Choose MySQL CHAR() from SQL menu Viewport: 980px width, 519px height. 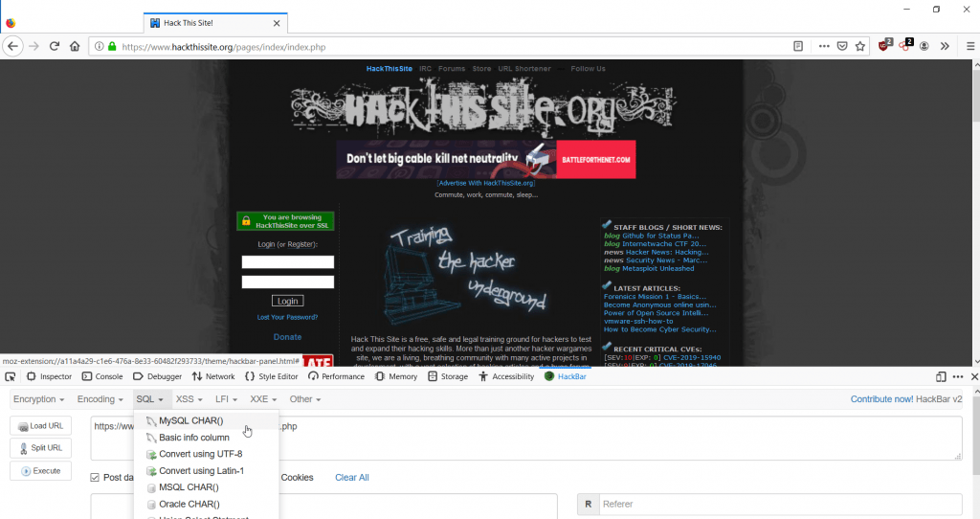click(190, 420)
